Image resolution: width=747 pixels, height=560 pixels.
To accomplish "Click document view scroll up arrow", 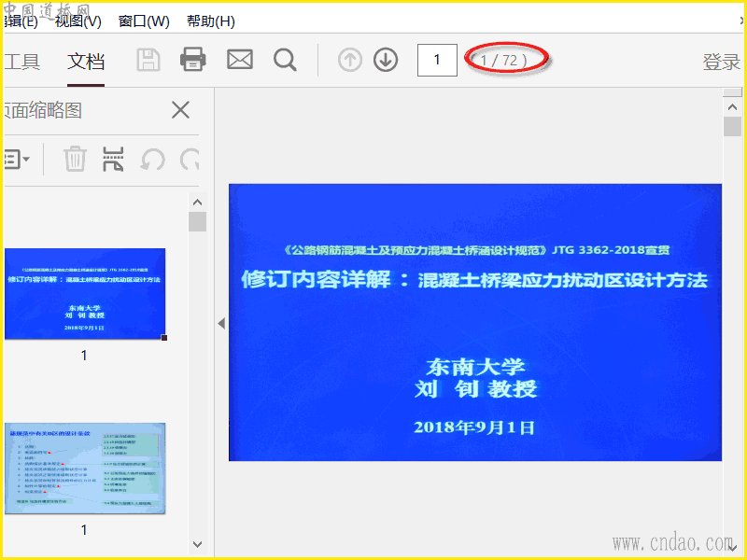I will click(x=733, y=107).
